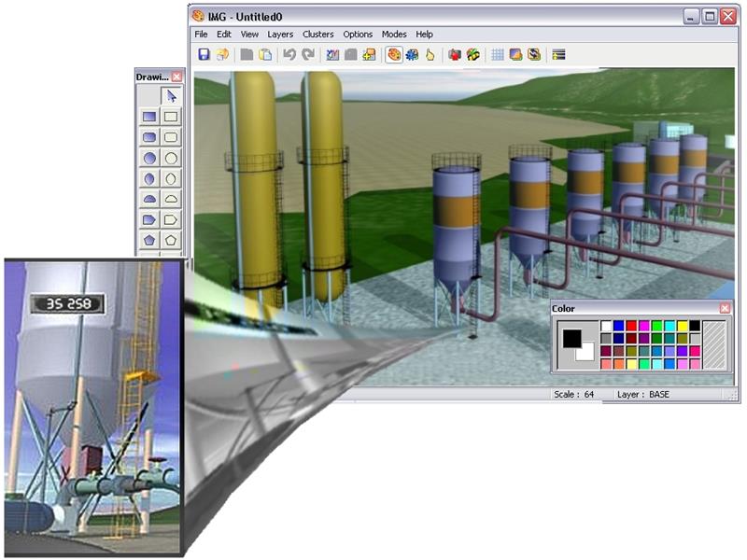Viewport: 747px width, 560px height.
Task: Select the filled rounded rectangle tool
Action: coord(149,137)
